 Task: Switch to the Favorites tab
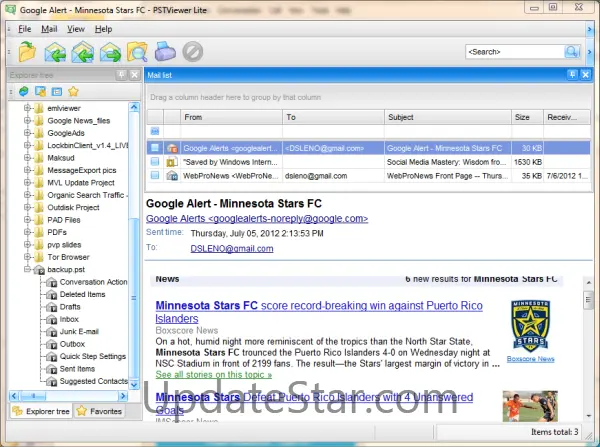point(99,410)
